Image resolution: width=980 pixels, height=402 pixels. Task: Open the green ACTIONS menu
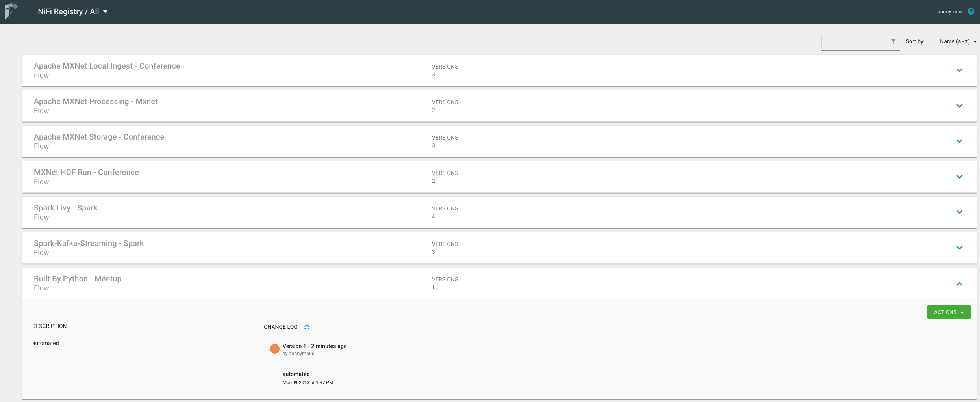948,312
